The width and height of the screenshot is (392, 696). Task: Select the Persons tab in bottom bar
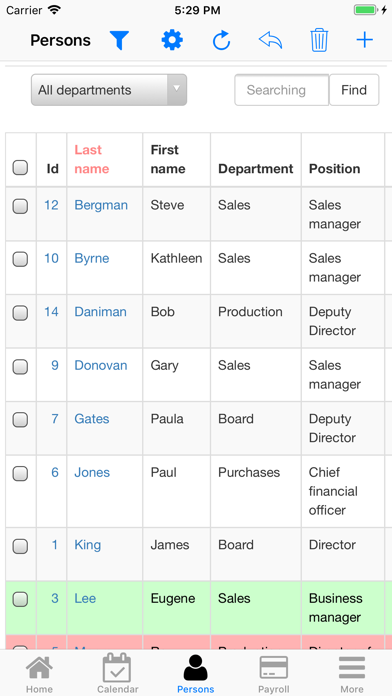pyautogui.click(x=195, y=673)
